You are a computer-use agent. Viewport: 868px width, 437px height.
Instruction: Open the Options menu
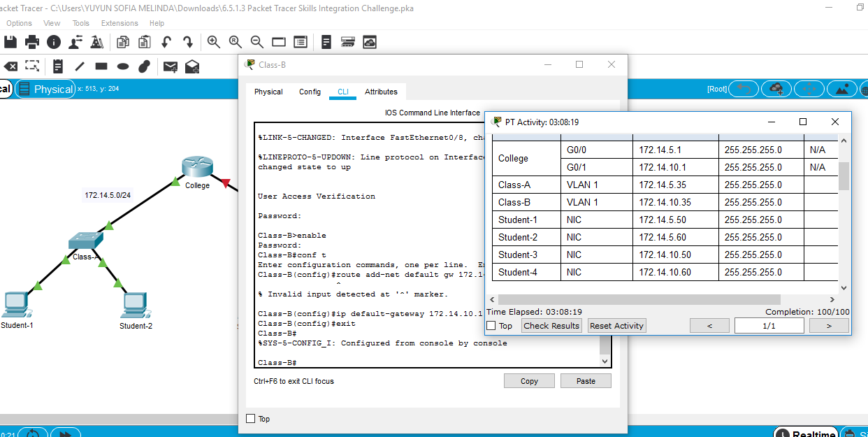point(20,23)
